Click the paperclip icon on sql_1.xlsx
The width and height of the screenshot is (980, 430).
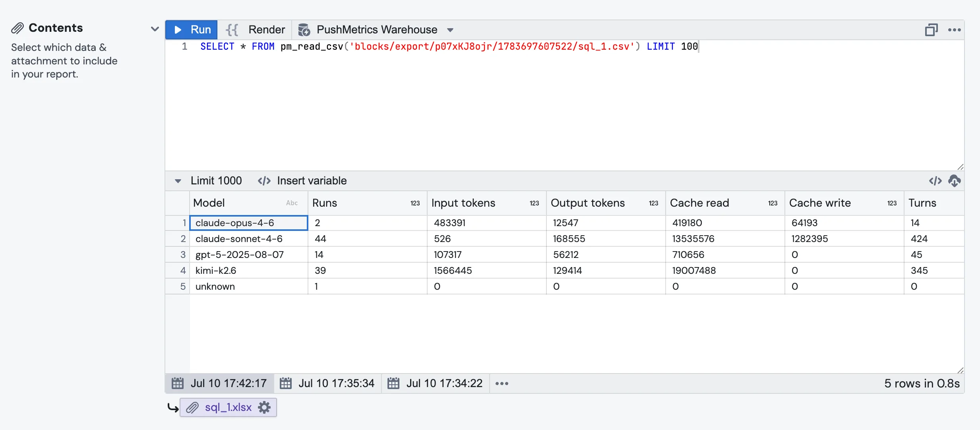(192, 407)
